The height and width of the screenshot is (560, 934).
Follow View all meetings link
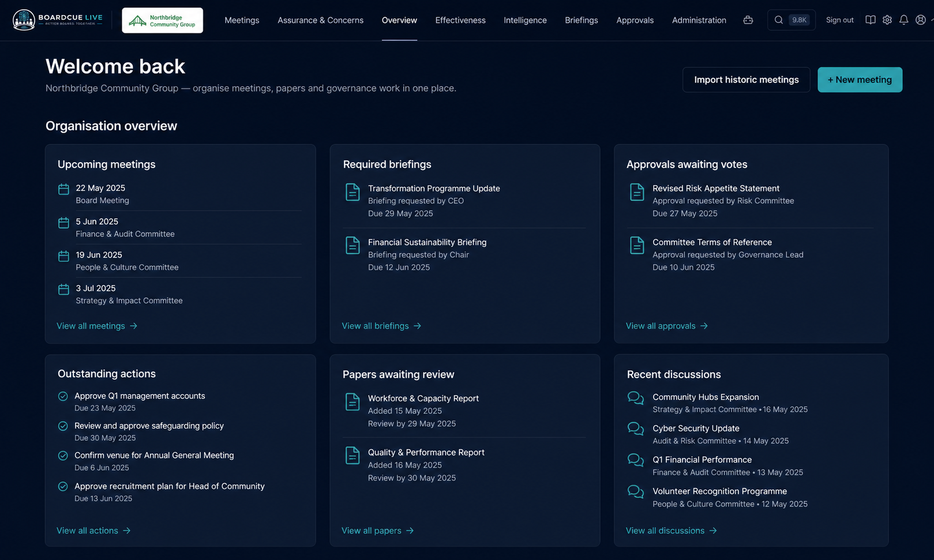pyautogui.click(x=97, y=326)
